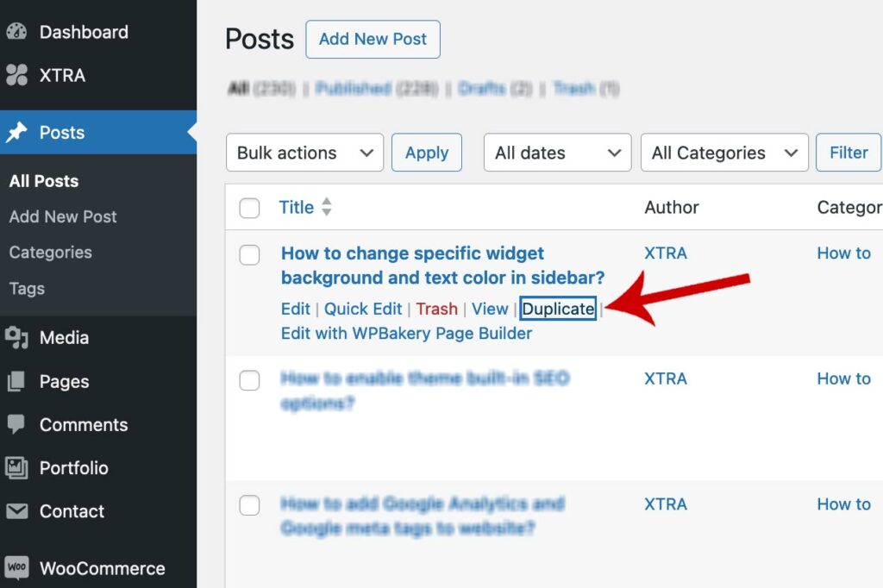Screen dimensions: 883x588
Task: Go to Categories in the Posts menu
Action: tap(50, 253)
